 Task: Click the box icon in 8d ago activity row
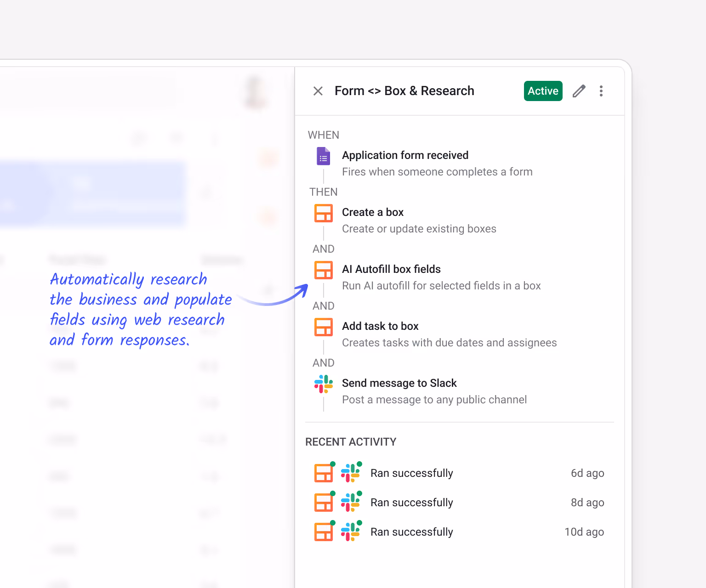point(324,503)
